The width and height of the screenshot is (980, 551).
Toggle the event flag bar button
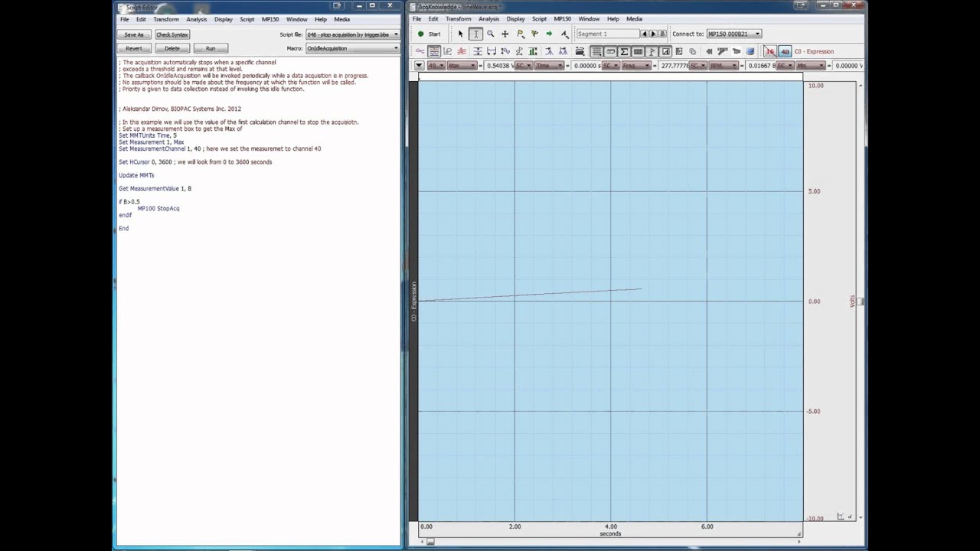pos(652,51)
